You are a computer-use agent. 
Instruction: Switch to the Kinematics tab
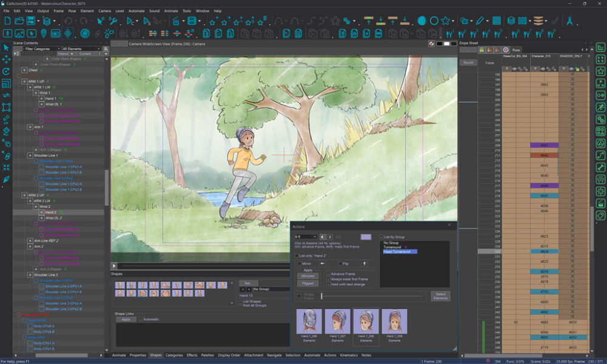click(348, 355)
